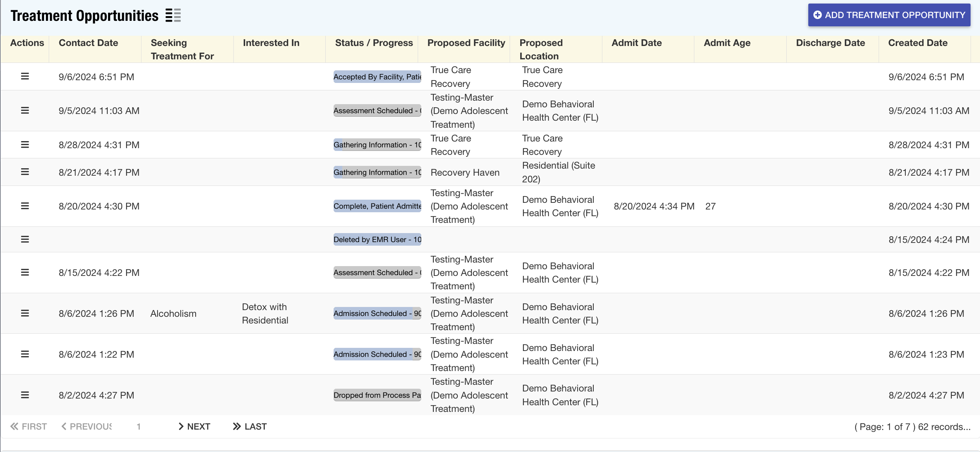Sort by Status / Progress column header
Image resolution: width=980 pixels, height=452 pixels.
(374, 43)
